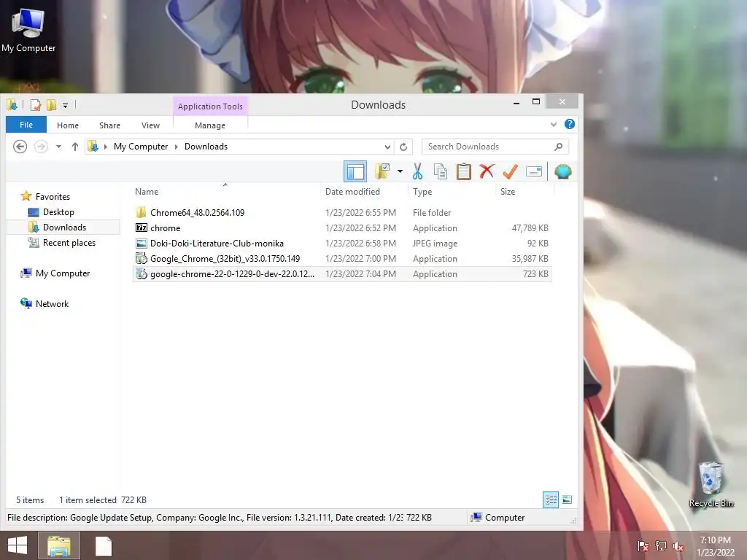Click My Computer in the address breadcrumb
Viewport: 747px width, 560px height.
[141, 147]
